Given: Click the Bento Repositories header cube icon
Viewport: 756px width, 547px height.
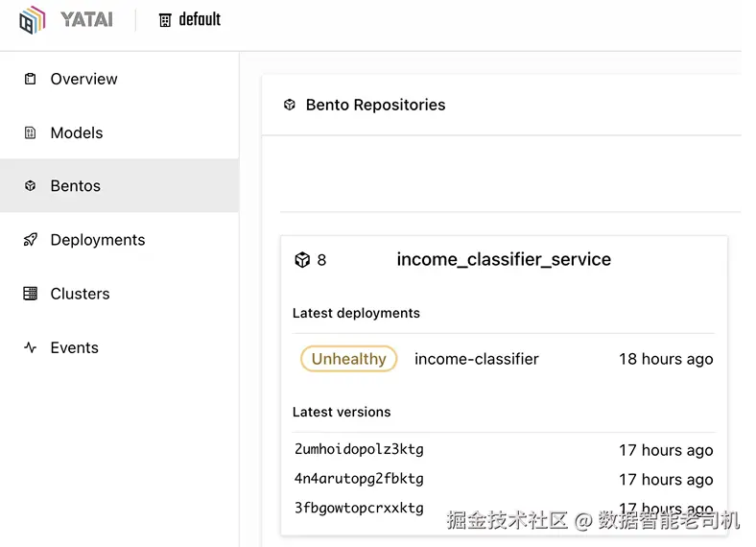Looking at the screenshot, I should [289, 105].
